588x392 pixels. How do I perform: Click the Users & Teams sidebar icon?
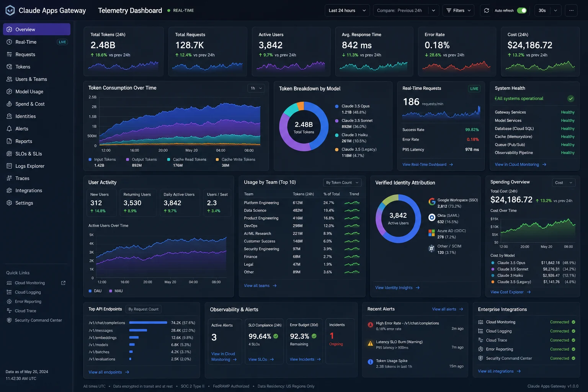pyautogui.click(x=9, y=79)
